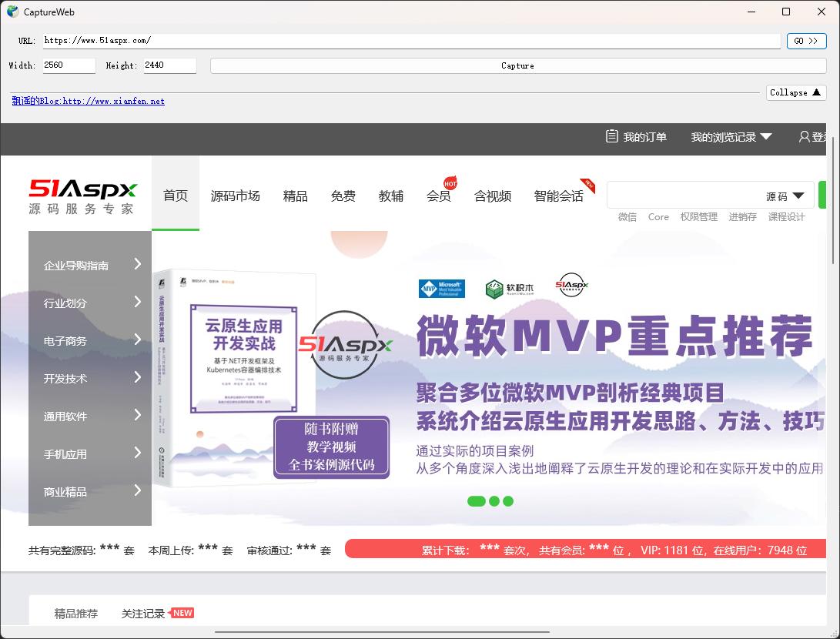This screenshot has width=840, height=639.
Task: Switch to the 关注记录 tab
Action: coord(143,614)
